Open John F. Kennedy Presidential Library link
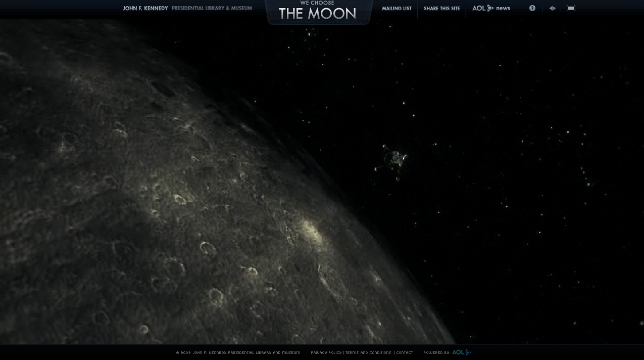Screen dimensions: 644x360 point(187,9)
